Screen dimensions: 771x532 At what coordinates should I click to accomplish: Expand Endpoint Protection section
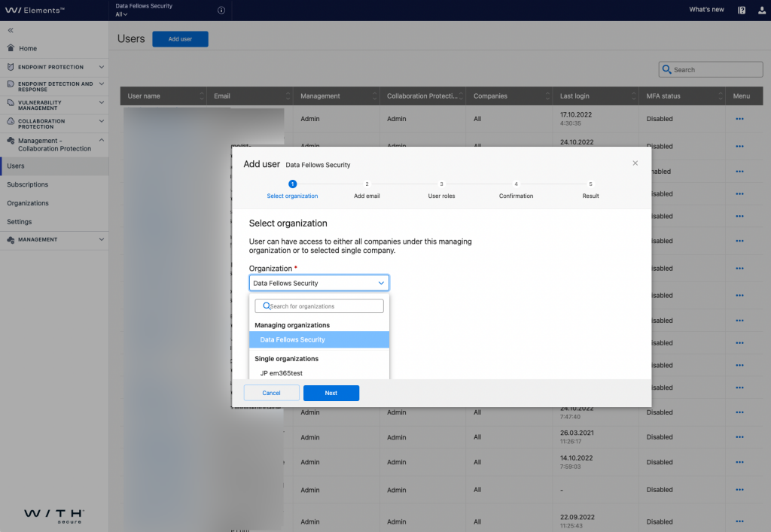coord(101,67)
